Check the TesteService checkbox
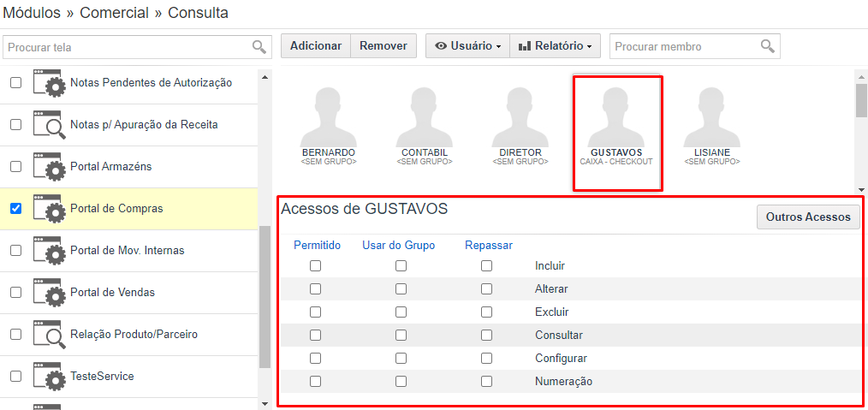This screenshot has height=410, width=868. click(x=16, y=377)
